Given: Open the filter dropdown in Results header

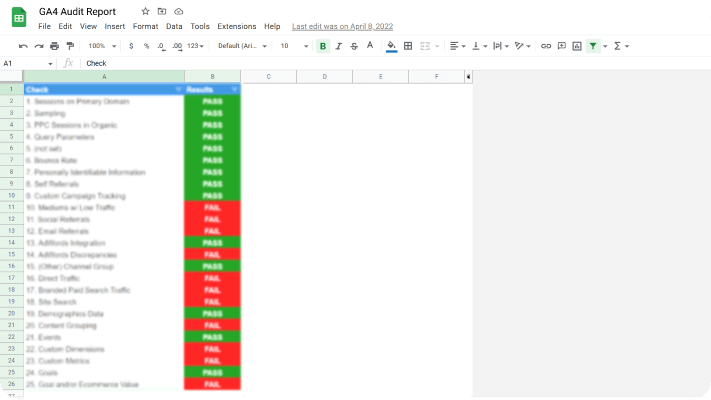Looking at the screenshot, I should pos(234,89).
